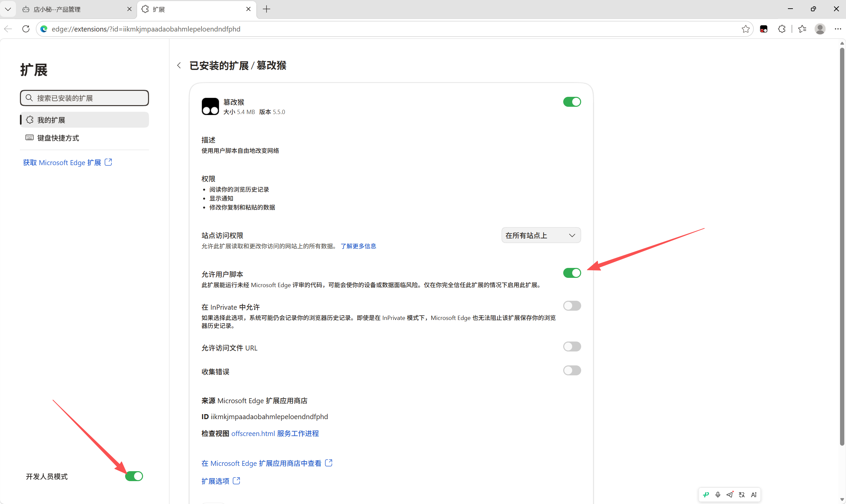The width and height of the screenshot is (846, 504).
Task: Click 大小 5.4 MB text
Action: coord(239,112)
